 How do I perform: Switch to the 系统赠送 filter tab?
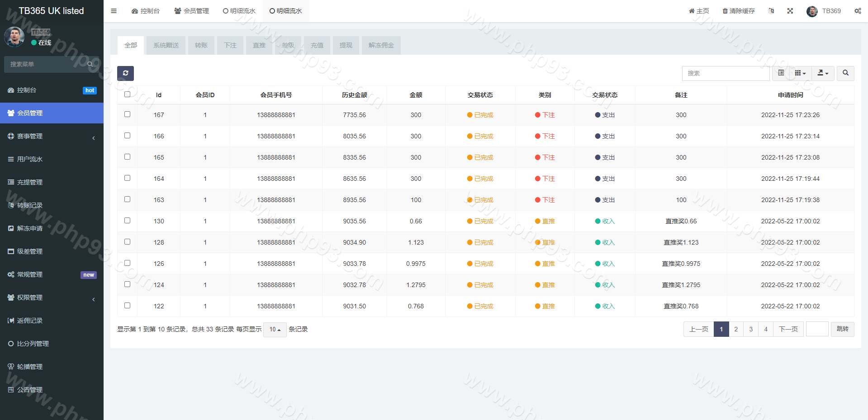tap(166, 46)
